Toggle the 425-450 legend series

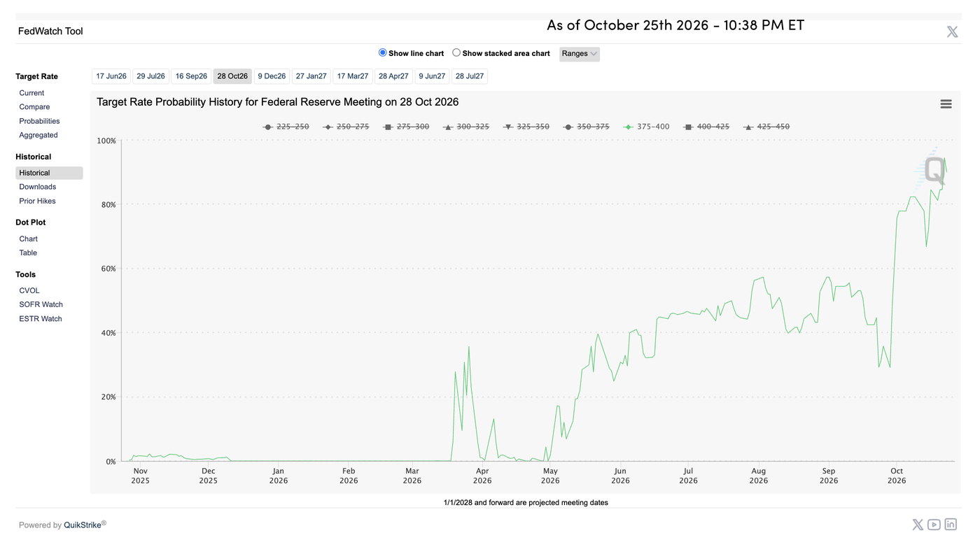pos(766,127)
